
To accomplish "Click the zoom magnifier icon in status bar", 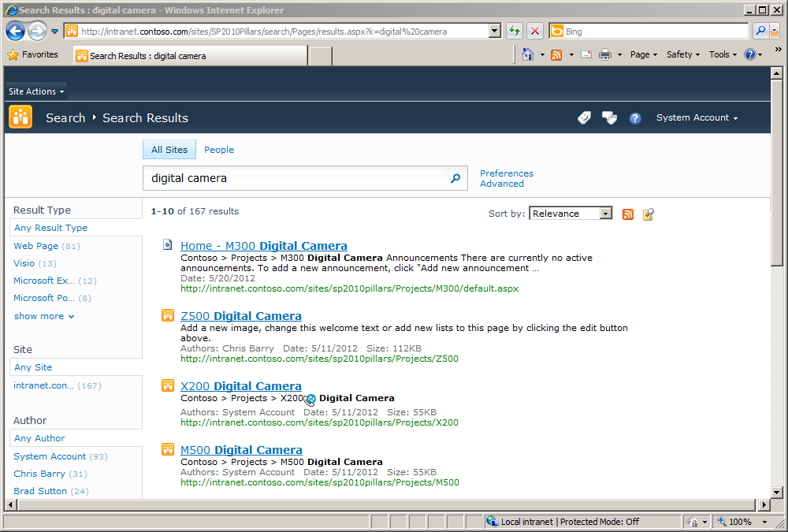I will tap(722, 522).
